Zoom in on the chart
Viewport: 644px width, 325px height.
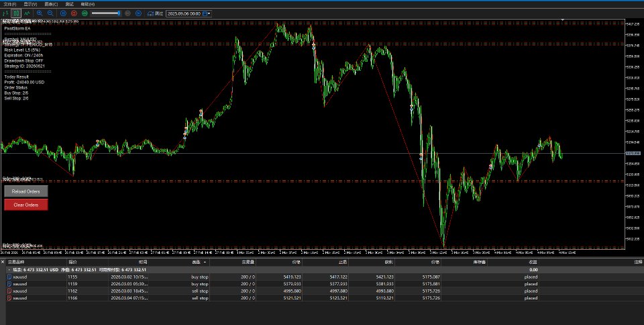coord(40,13)
